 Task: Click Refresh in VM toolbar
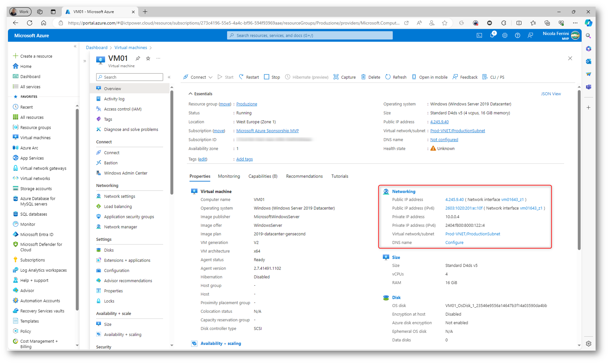[x=396, y=77]
